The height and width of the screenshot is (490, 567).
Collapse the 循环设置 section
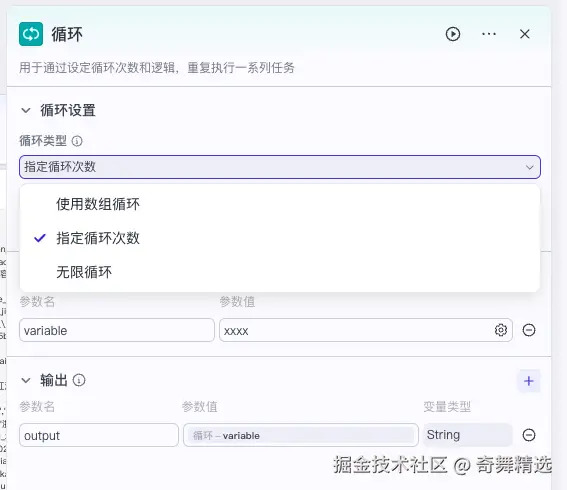coord(26,110)
